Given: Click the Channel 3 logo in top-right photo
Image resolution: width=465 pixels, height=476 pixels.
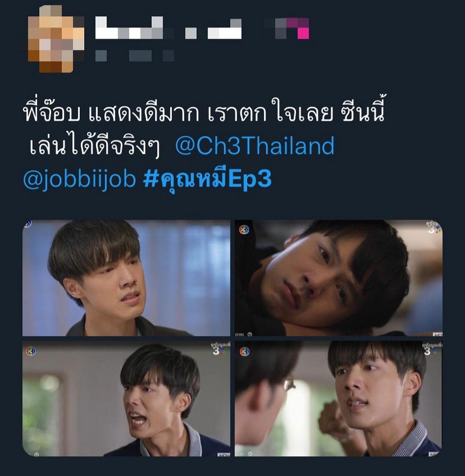Looking at the screenshot, I should pos(245,230).
